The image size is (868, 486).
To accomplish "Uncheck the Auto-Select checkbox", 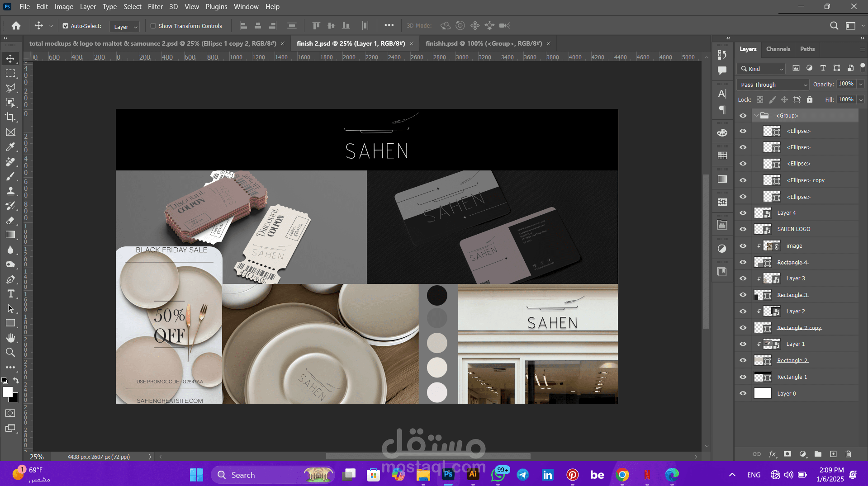I will (x=66, y=26).
